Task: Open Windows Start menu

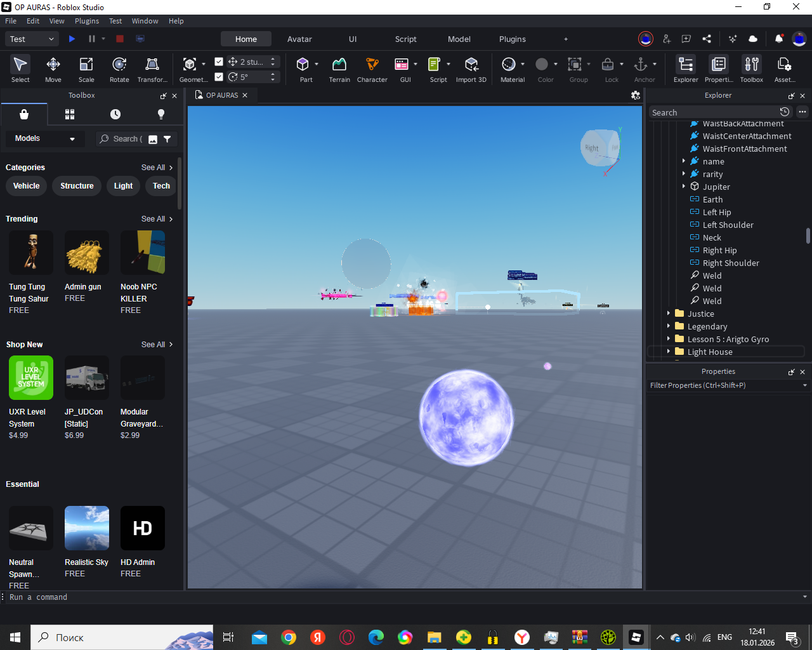Action: (x=15, y=637)
